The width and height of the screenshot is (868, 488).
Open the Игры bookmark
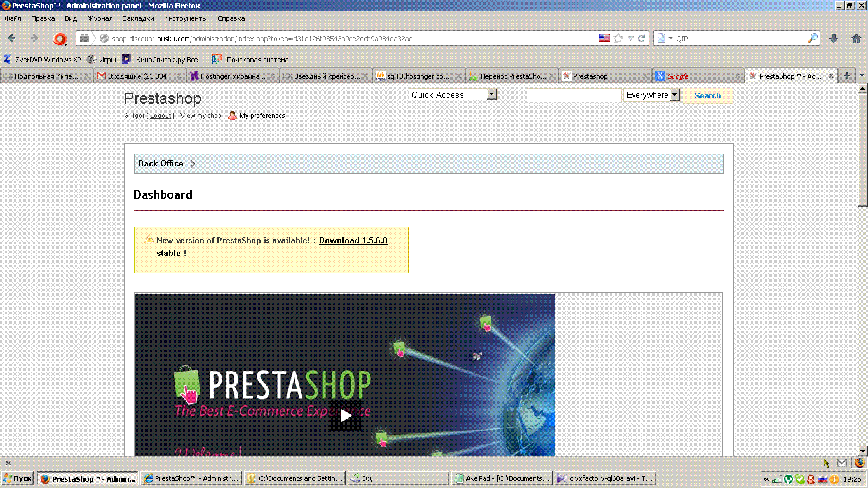[101, 60]
